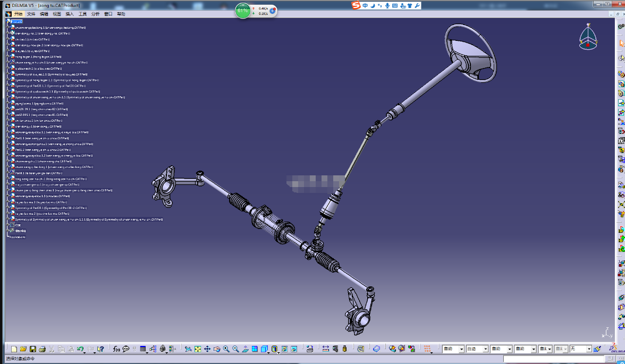The image size is (625, 364).
Task: Click the Design Table grid icon
Action: [x=143, y=349]
